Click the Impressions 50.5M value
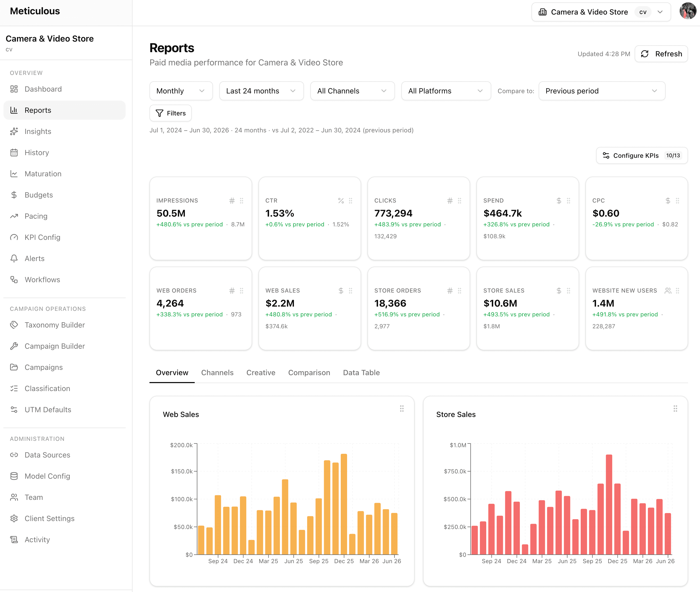Screen dimensions: 700x592 [171, 213]
